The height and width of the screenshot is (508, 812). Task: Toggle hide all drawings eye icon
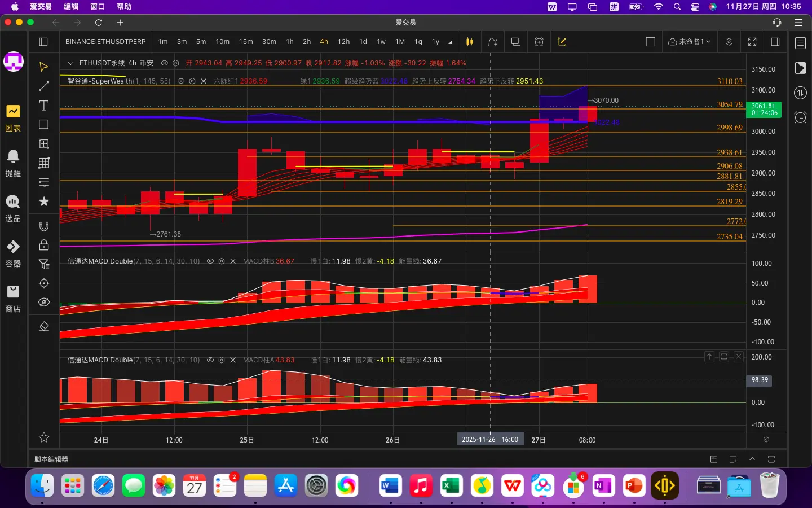[44, 302]
